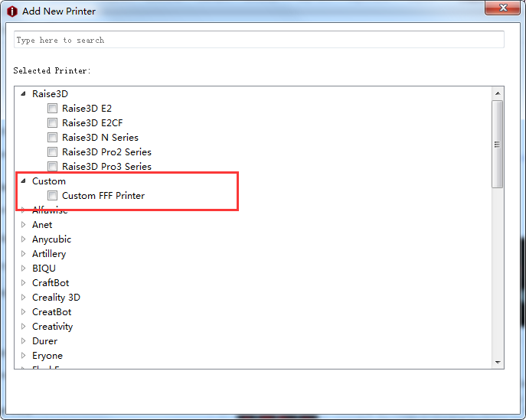Click the 'Raise3D N Series' text
The width and height of the screenshot is (526, 420).
click(100, 138)
